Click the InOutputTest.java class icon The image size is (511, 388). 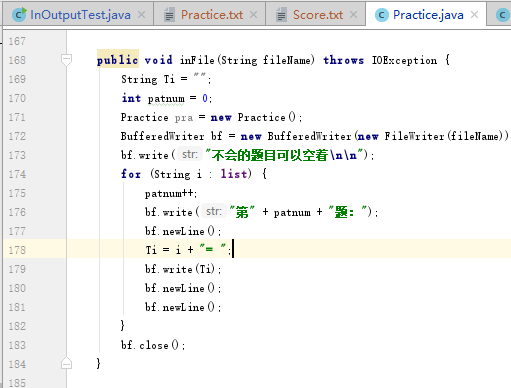19,15
